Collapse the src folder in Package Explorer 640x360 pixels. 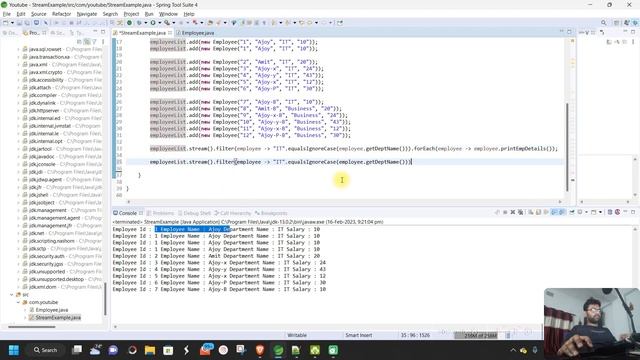tap(12, 294)
